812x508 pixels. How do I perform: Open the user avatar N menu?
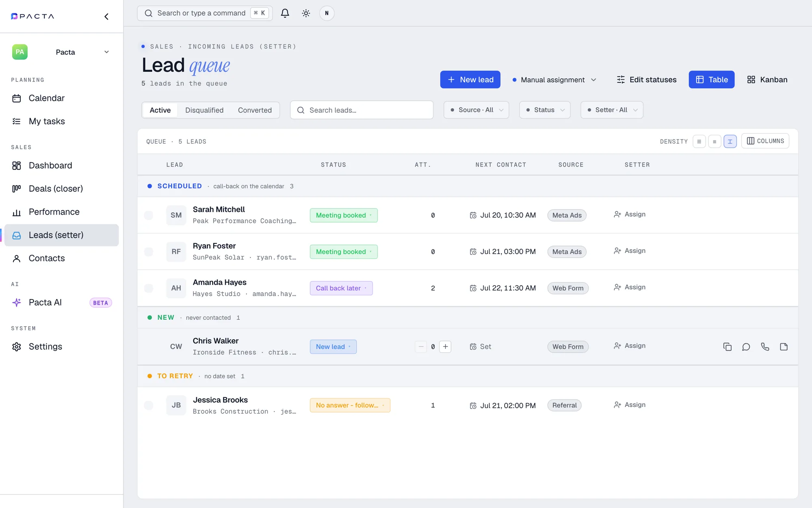[327, 13]
